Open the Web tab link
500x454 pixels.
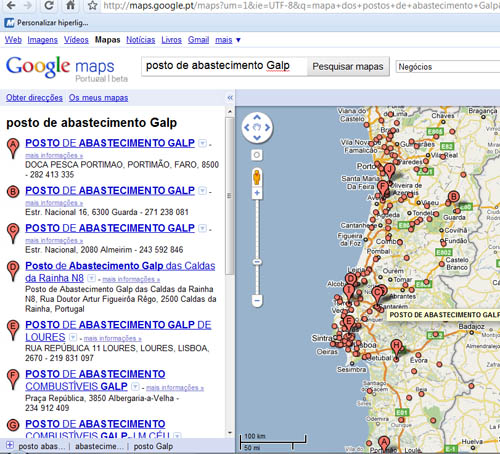[13, 40]
